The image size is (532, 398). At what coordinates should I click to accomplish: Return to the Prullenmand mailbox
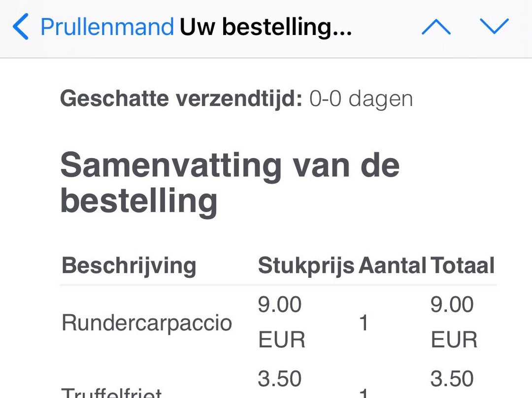[x=107, y=27]
